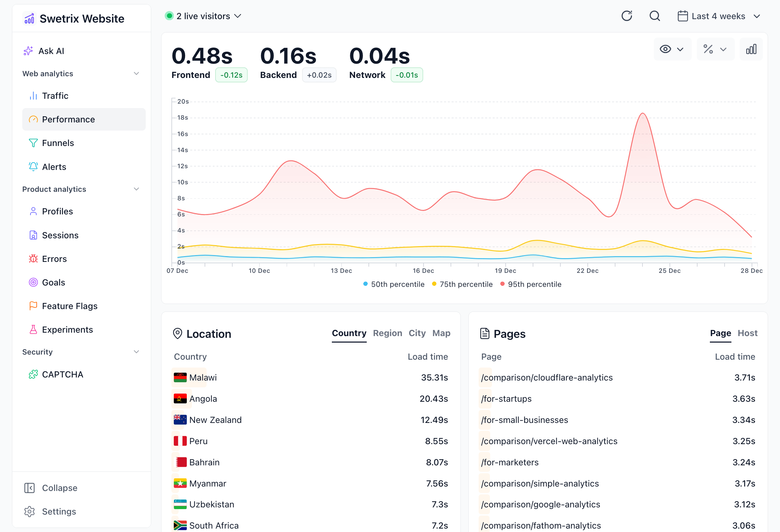Open the /for-startups page entry
The width and height of the screenshot is (780, 532).
pyautogui.click(x=506, y=399)
